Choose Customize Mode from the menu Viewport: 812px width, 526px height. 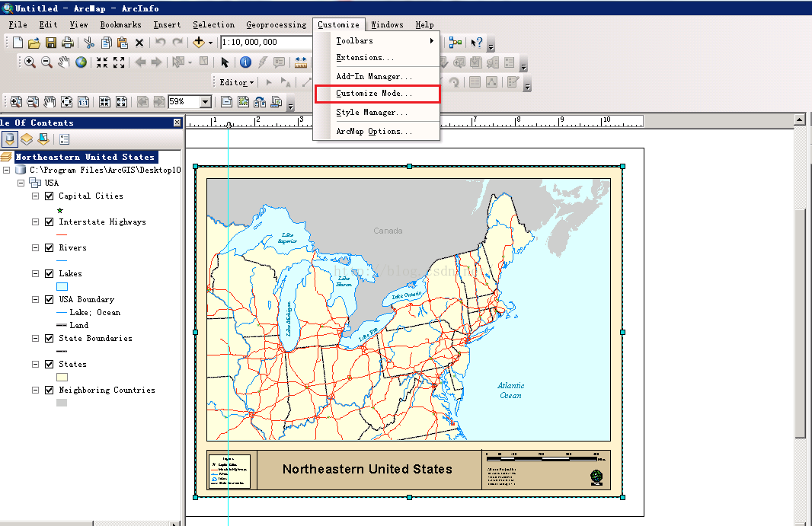click(x=376, y=94)
